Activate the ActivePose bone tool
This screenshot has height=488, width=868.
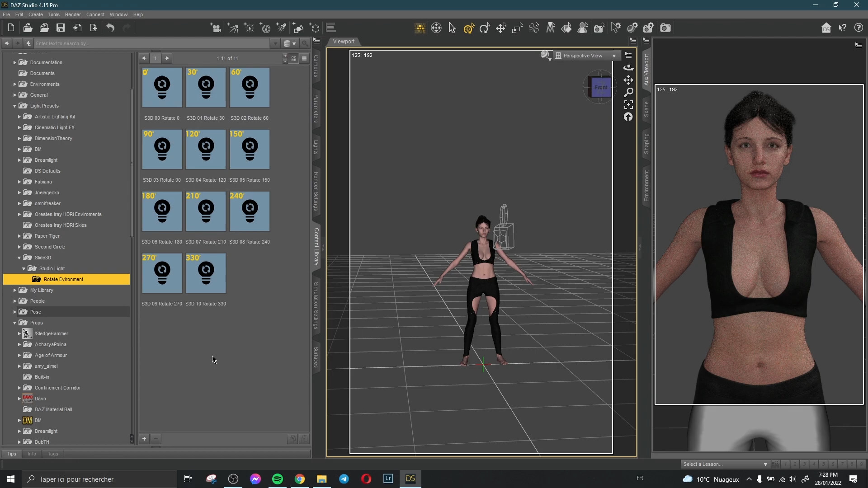pos(534,28)
